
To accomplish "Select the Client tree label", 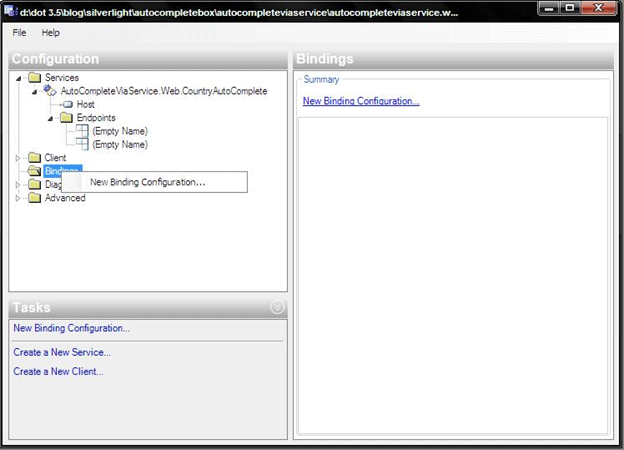I will click(55, 158).
